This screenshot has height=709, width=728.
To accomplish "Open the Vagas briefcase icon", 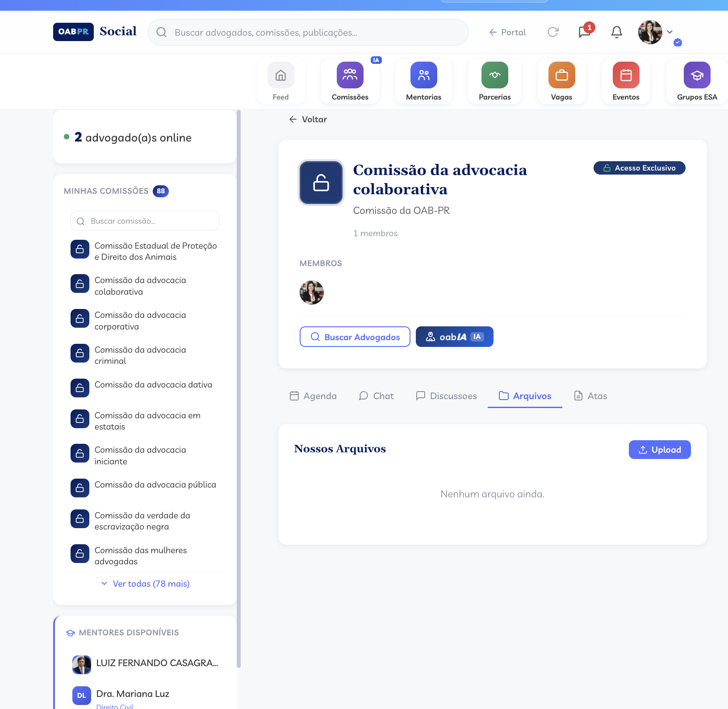I will 561,75.
